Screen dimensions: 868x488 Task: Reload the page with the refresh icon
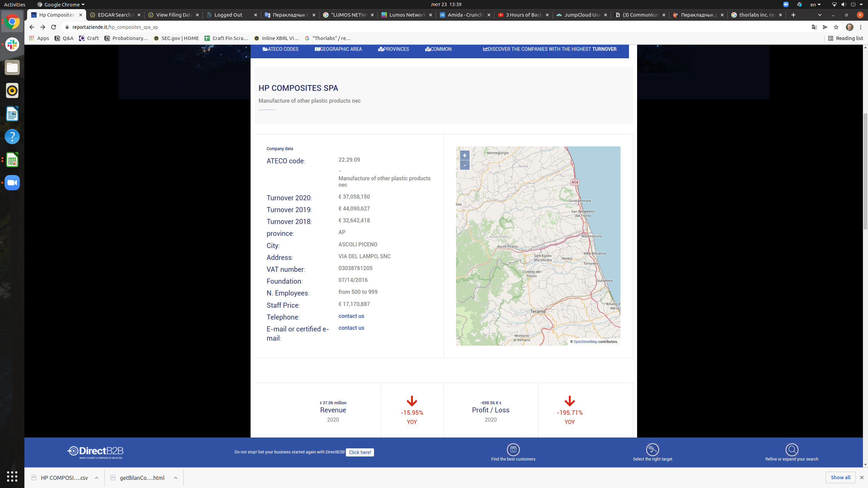click(54, 27)
